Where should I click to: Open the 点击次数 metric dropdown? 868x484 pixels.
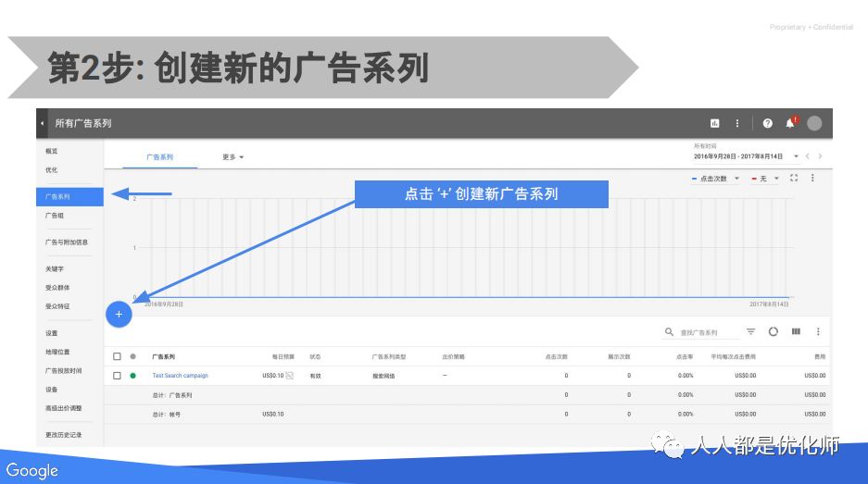[x=716, y=179]
